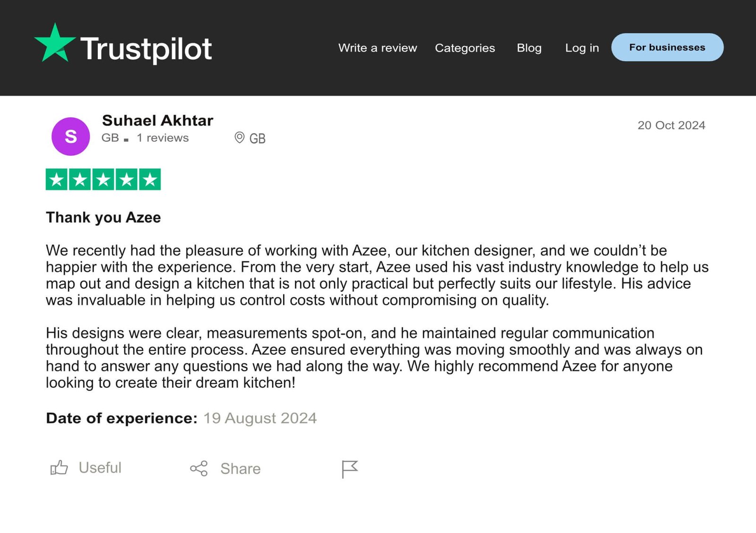Click the Trustpilot wordmark text

(x=146, y=49)
